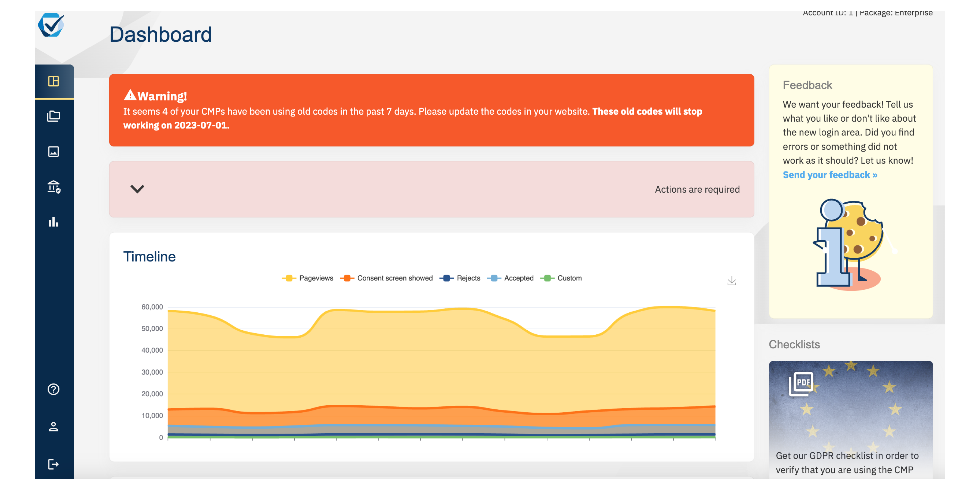Expand the Actions are required panel
The image size is (980, 490).
coord(138,189)
